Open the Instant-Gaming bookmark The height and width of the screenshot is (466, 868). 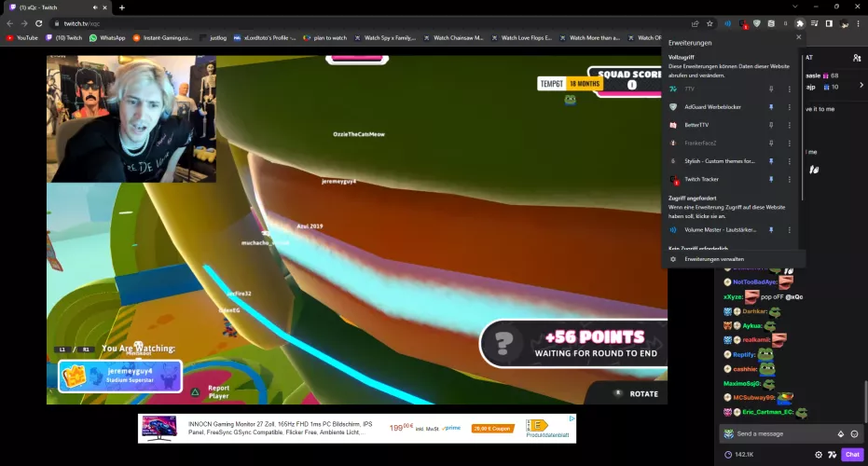click(x=162, y=38)
